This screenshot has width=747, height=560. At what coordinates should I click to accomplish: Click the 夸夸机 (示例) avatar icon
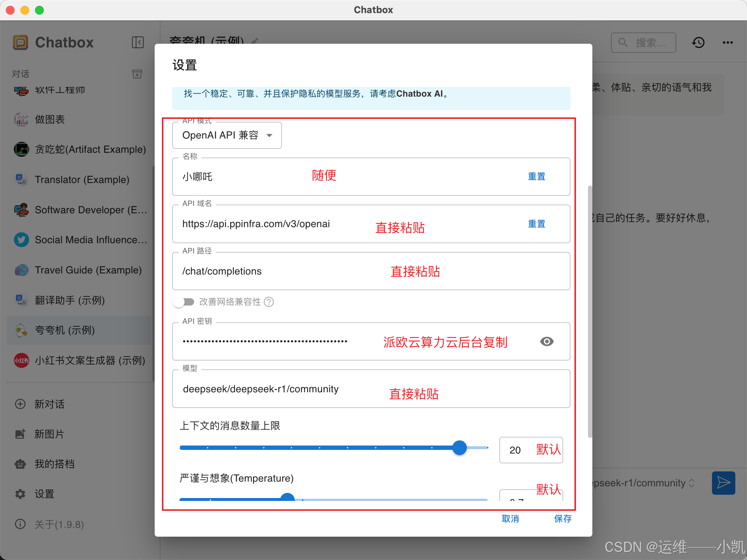pos(21,330)
